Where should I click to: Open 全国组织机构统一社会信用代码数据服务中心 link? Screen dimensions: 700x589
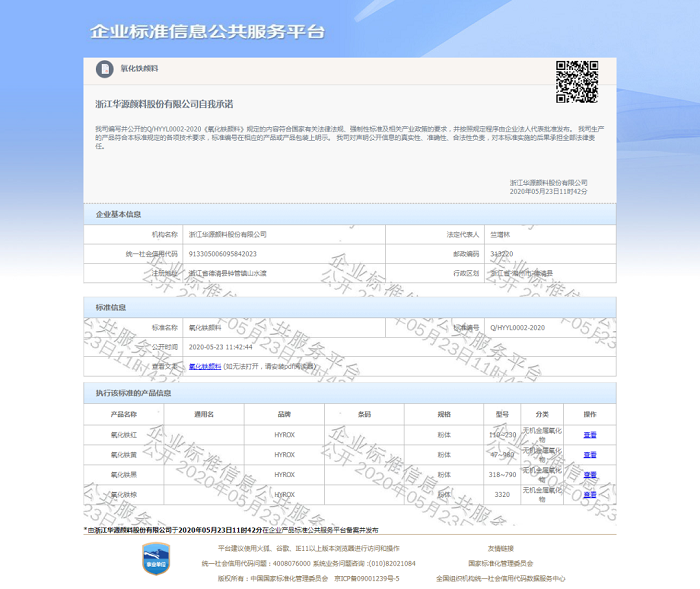click(500, 578)
